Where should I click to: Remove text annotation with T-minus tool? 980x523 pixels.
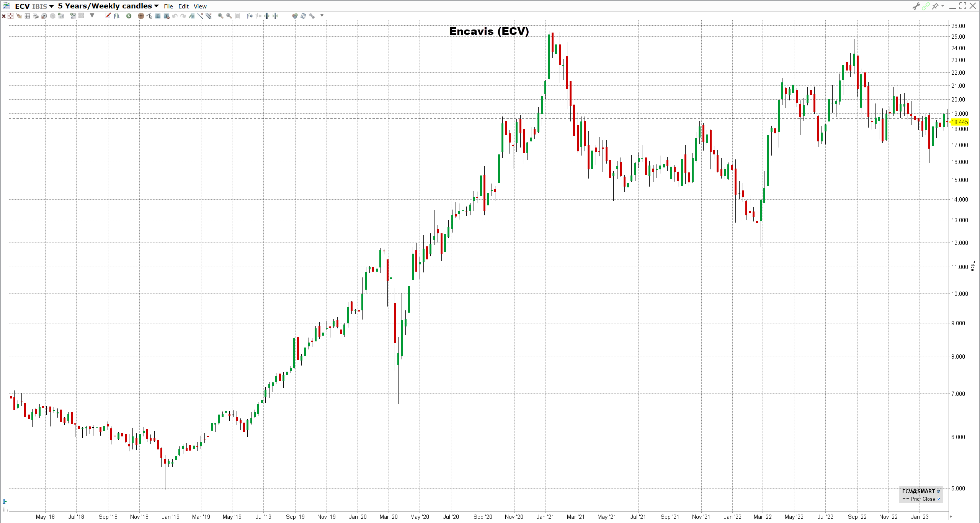[166, 16]
